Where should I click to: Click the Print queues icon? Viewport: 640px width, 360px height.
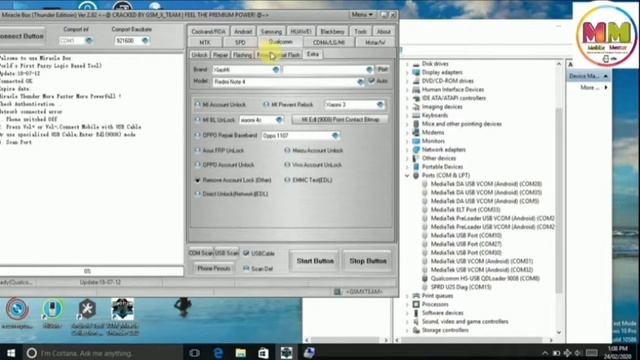[416, 296]
